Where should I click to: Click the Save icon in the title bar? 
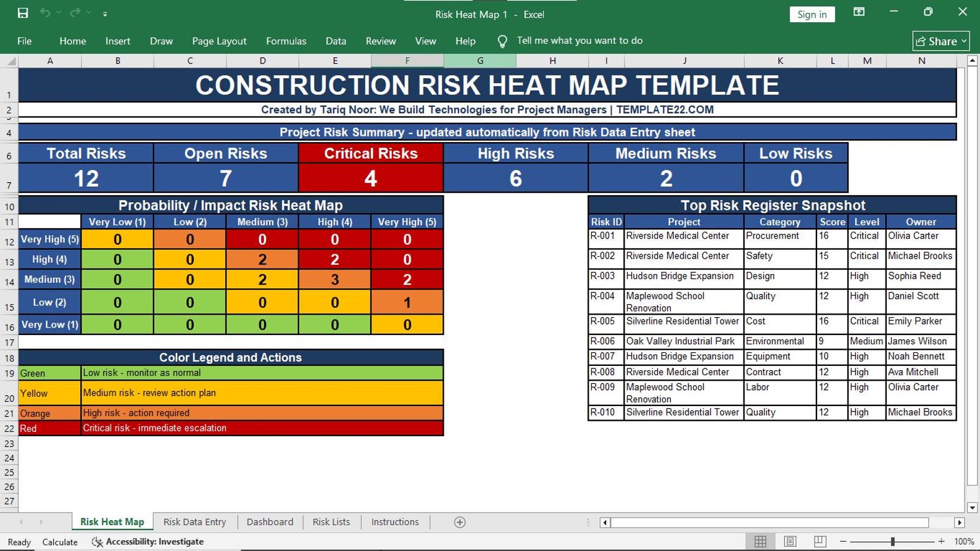pyautogui.click(x=23, y=13)
